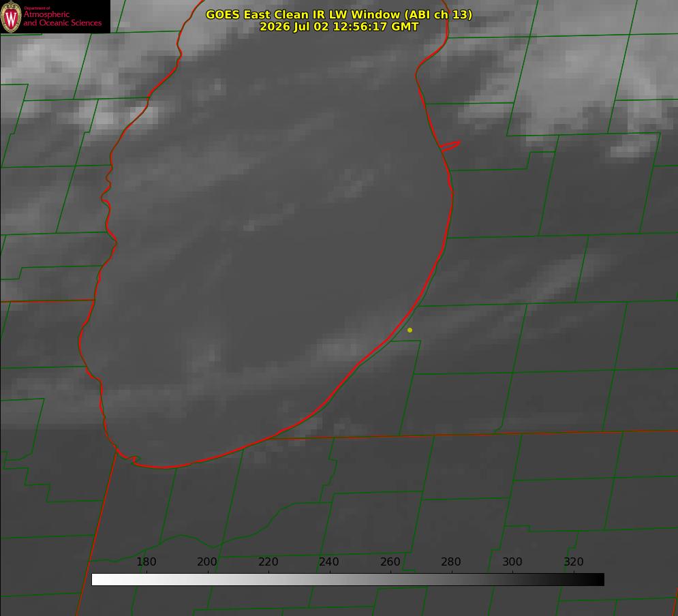Image resolution: width=678 pixels, height=616 pixels.
Task: Click the colorbar label 180
Action: coord(146,561)
